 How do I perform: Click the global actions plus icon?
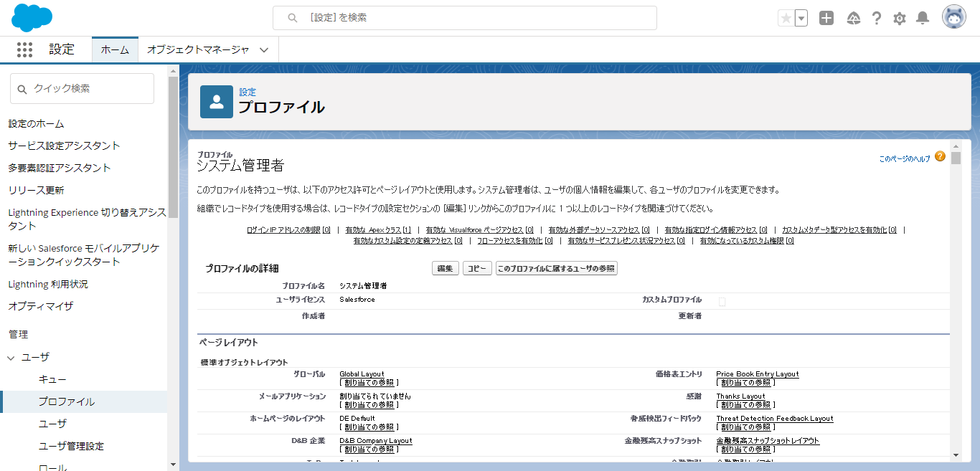826,18
